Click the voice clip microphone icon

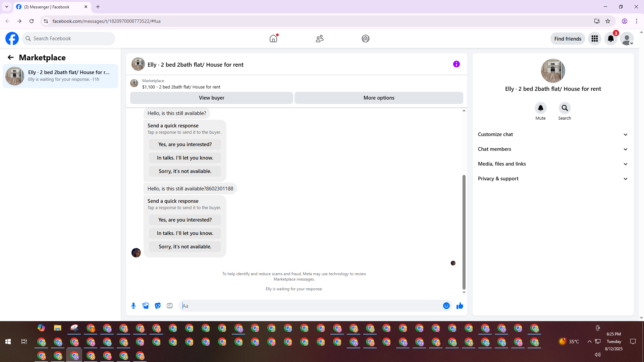pyautogui.click(x=133, y=306)
